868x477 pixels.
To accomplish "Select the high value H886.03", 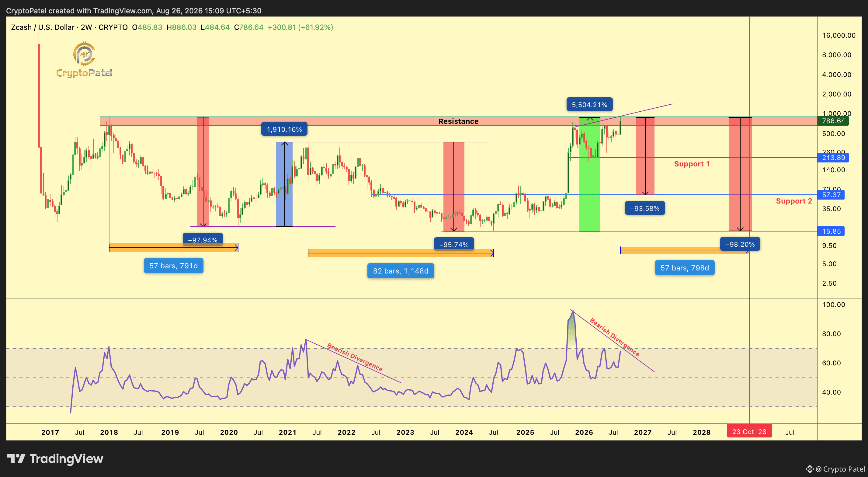I will (x=181, y=27).
